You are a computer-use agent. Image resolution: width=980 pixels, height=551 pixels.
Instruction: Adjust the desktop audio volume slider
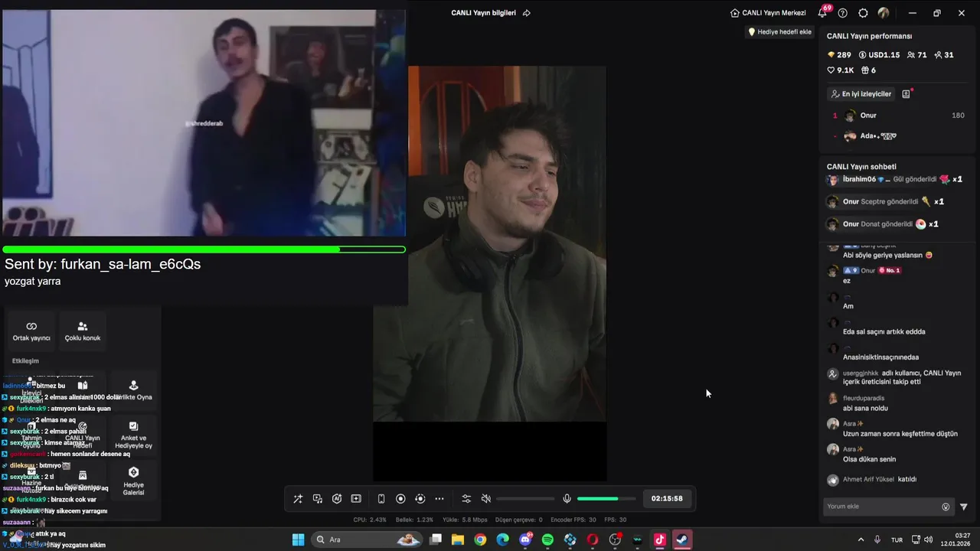pyautogui.click(x=525, y=499)
